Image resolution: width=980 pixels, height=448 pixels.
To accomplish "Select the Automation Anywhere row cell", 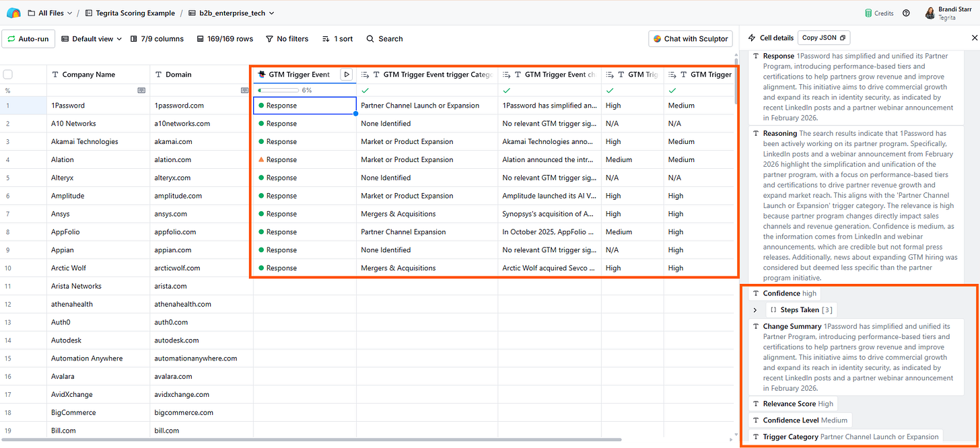I will click(98, 359).
